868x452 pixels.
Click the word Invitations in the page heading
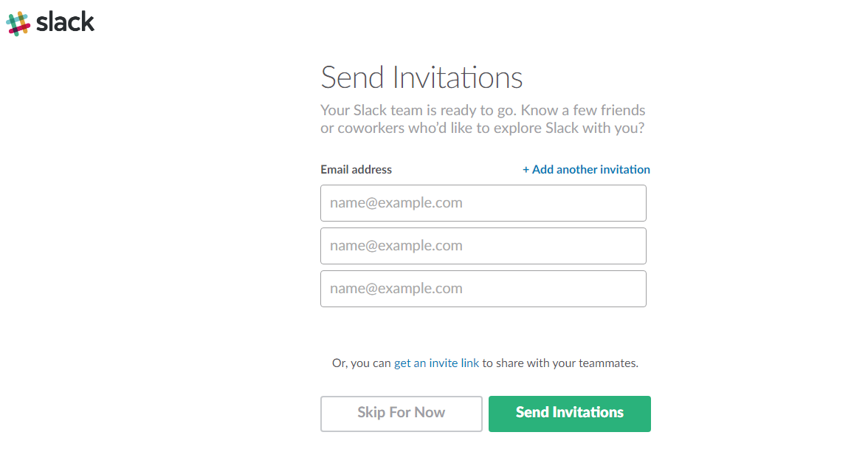coord(457,78)
